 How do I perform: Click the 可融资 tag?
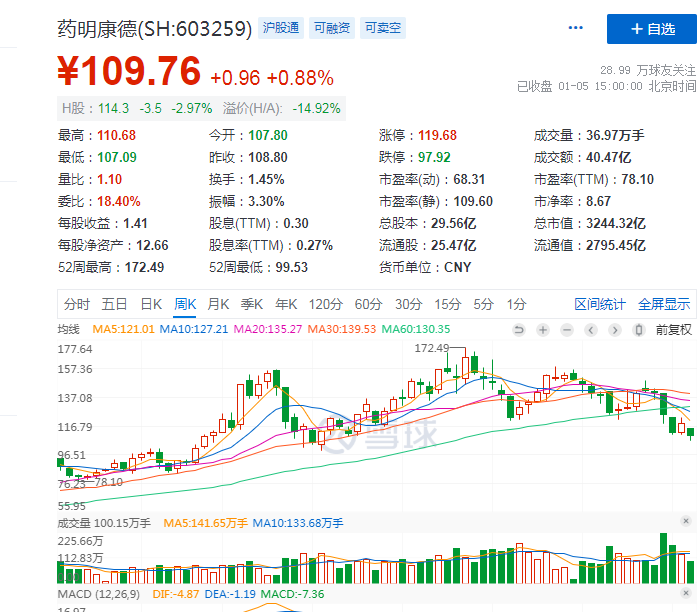(332, 28)
